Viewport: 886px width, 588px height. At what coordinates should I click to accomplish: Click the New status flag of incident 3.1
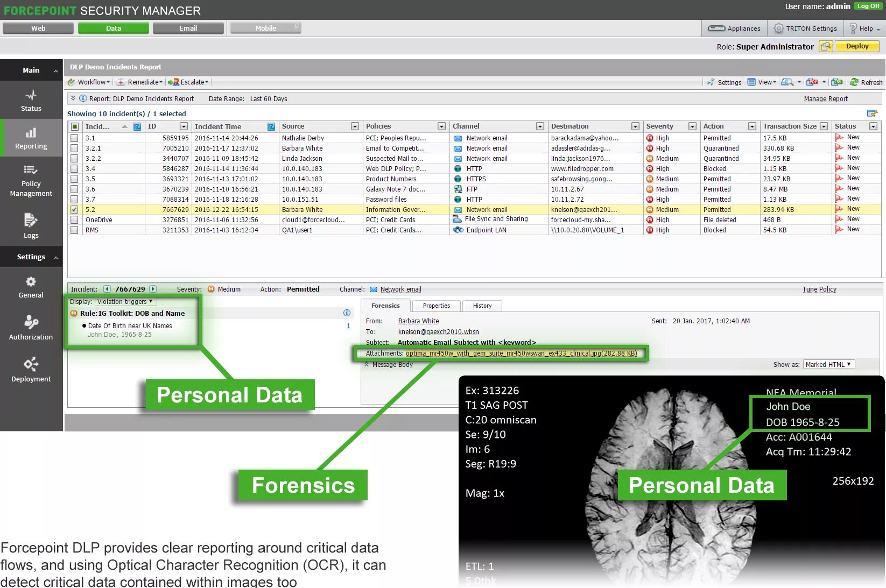839,137
